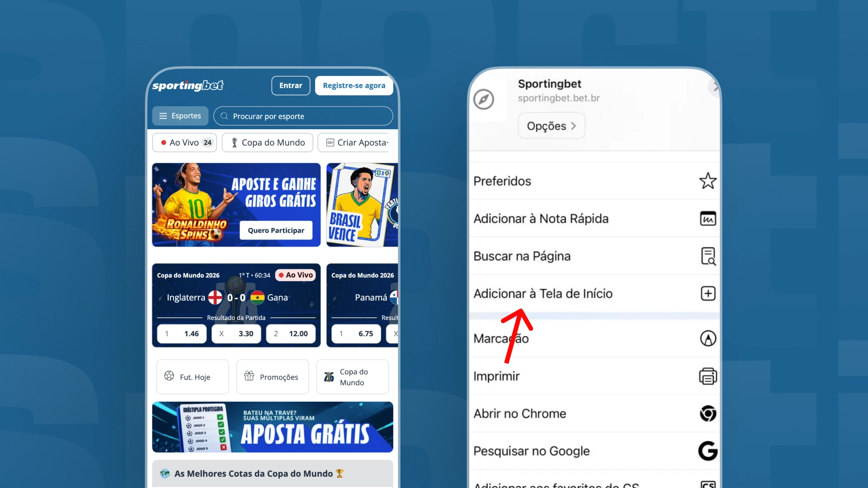Click the Google G icon
Viewport: 868px width, 488px height.
pyautogui.click(x=708, y=451)
